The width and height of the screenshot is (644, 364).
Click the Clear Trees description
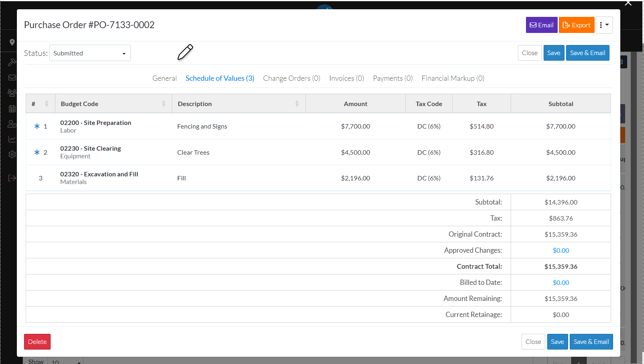pos(193,152)
